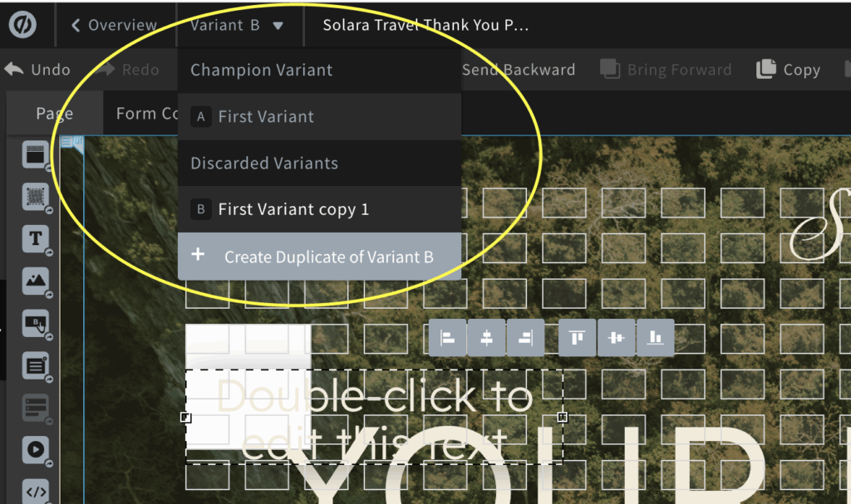Click the Champion Variant heading
The width and height of the screenshot is (851, 504).
[x=261, y=70]
